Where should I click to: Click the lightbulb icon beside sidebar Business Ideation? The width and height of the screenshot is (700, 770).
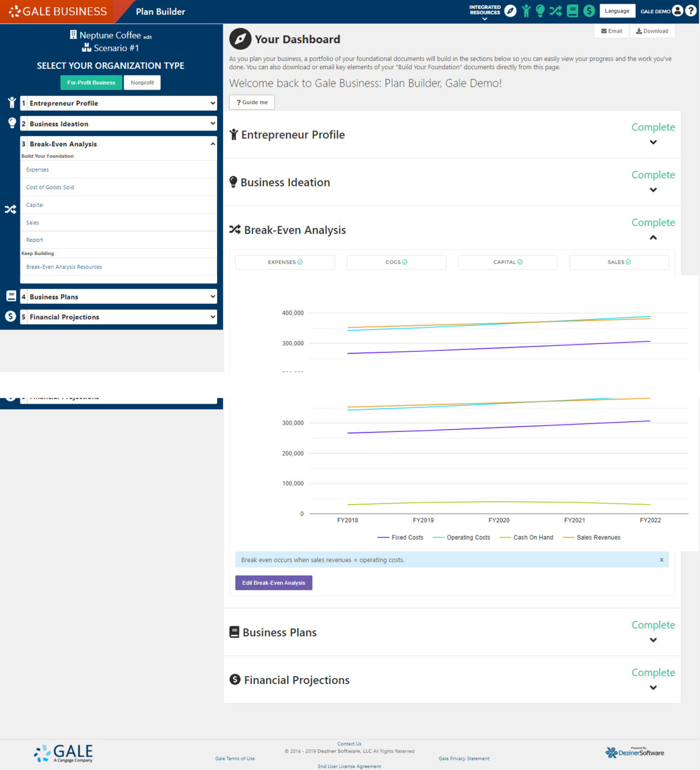(x=11, y=123)
